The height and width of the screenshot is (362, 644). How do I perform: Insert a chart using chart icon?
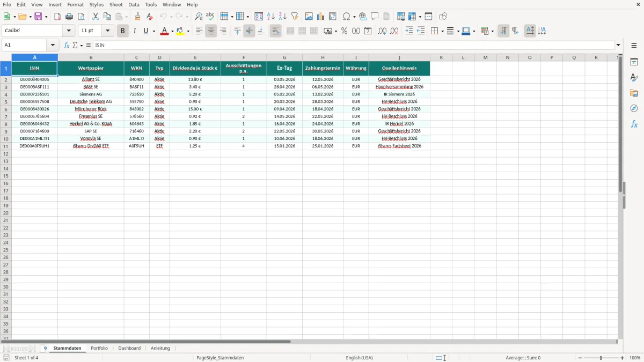[321, 17]
